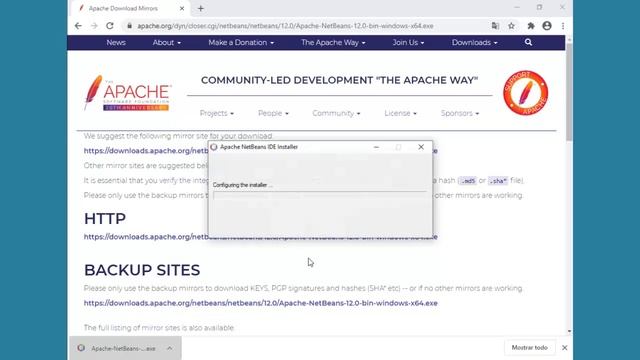Viewport: 640px width, 360px height.
Task: Click the Support Apache round badge
Action: (x=525, y=93)
